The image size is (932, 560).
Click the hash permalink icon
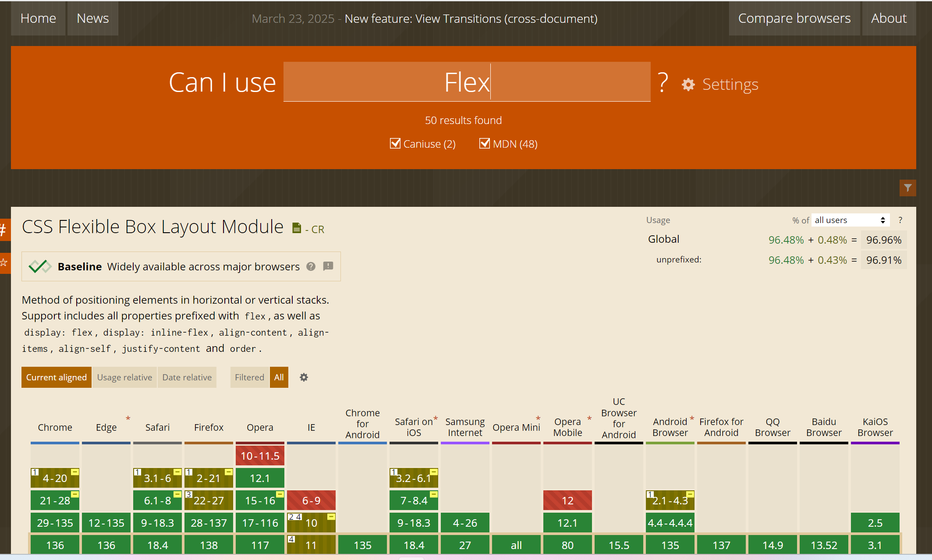click(4, 230)
